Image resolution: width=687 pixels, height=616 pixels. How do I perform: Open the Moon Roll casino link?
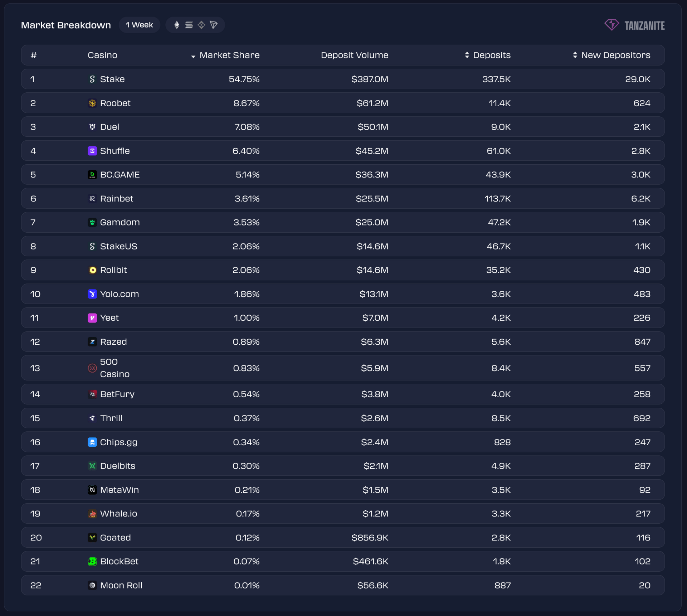coord(121,585)
